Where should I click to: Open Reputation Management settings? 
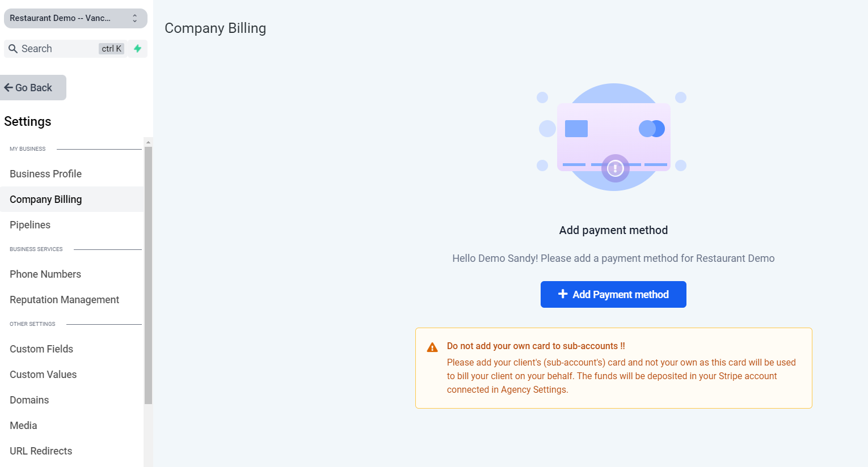pyautogui.click(x=65, y=300)
